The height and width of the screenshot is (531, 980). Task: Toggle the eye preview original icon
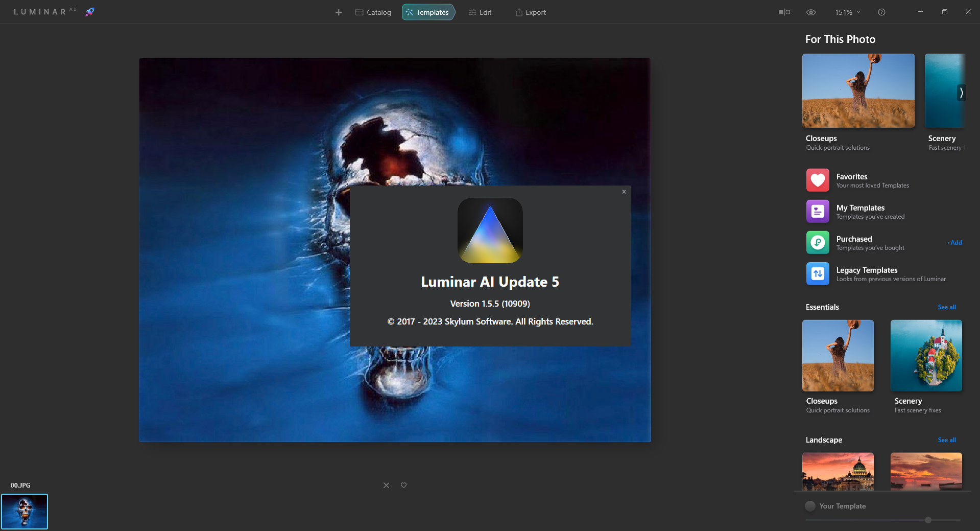tap(811, 12)
